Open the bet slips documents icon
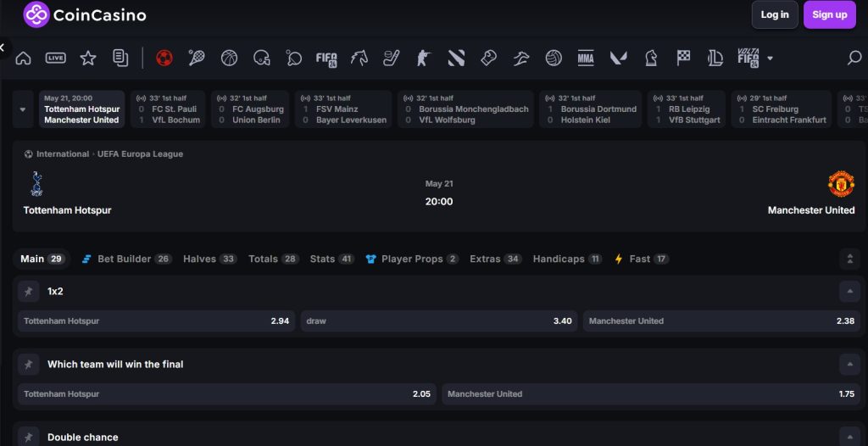This screenshot has height=446, width=868. point(120,58)
